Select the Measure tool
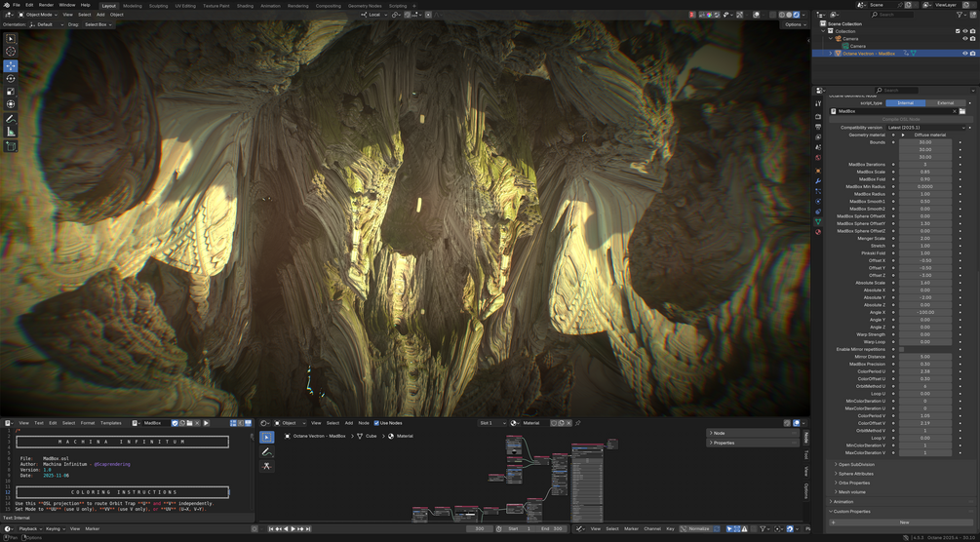The width and height of the screenshot is (980, 542). click(11, 132)
